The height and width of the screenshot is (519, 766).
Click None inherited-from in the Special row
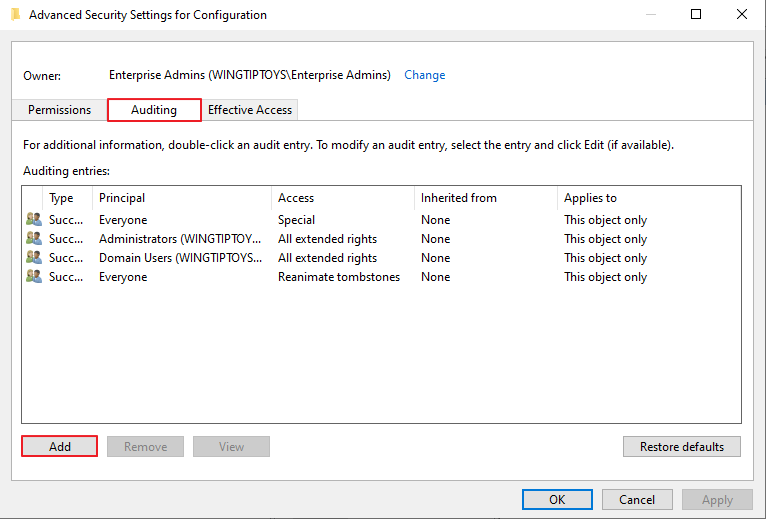point(435,220)
